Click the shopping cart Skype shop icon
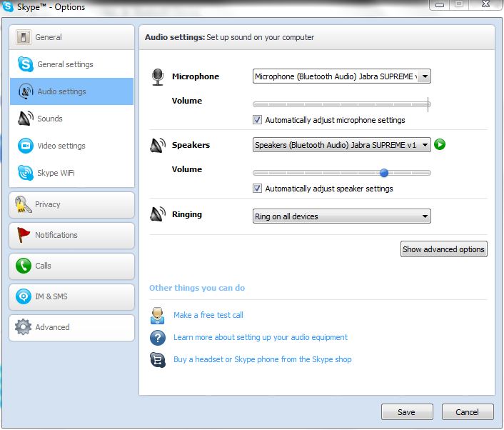The width and height of the screenshot is (504, 430). (x=158, y=359)
